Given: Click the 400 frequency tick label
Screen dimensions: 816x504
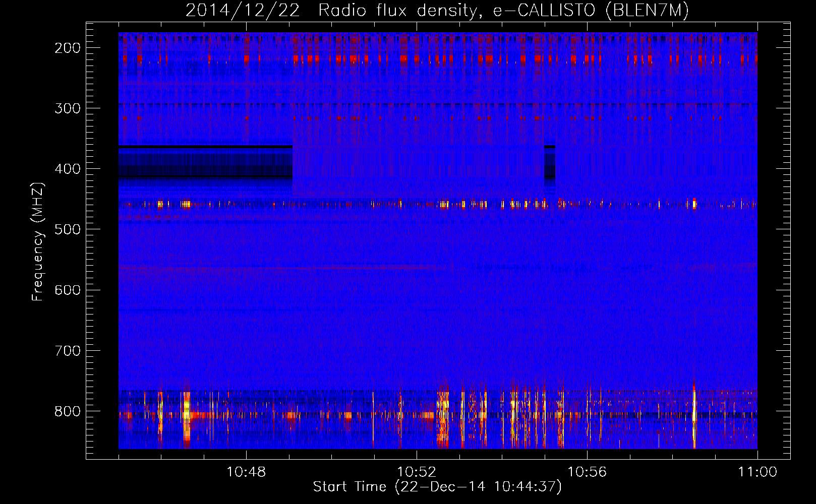Looking at the screenshot, I should (68, 169).
